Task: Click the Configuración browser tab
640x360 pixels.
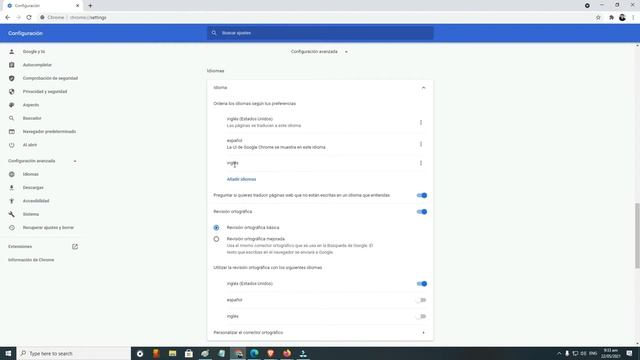Action: pyautogui.click(x=43, y=6)
